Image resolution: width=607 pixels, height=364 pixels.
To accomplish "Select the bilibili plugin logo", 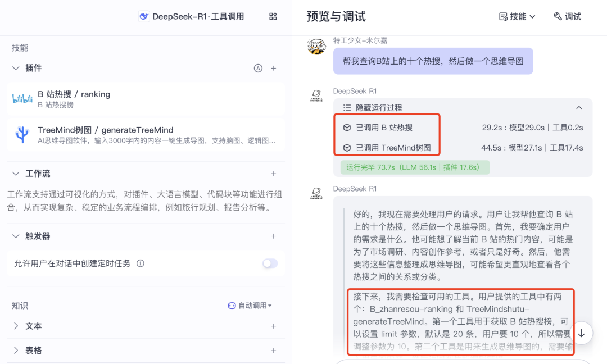I will [x=22, y=99].
